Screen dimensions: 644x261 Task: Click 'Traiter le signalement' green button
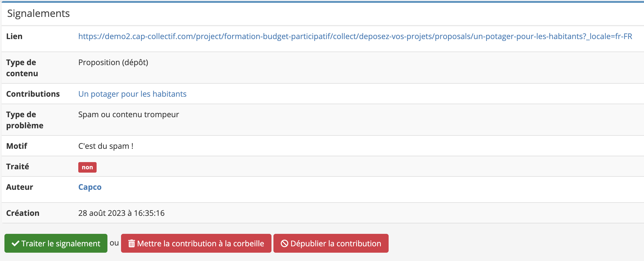(x=56, y=243)
